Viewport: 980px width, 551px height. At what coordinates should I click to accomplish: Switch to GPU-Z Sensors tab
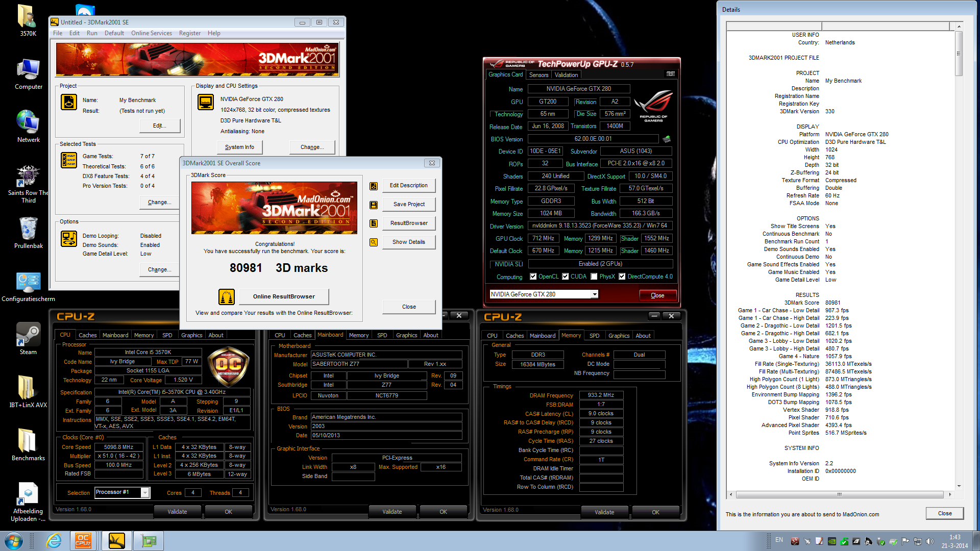538,75
